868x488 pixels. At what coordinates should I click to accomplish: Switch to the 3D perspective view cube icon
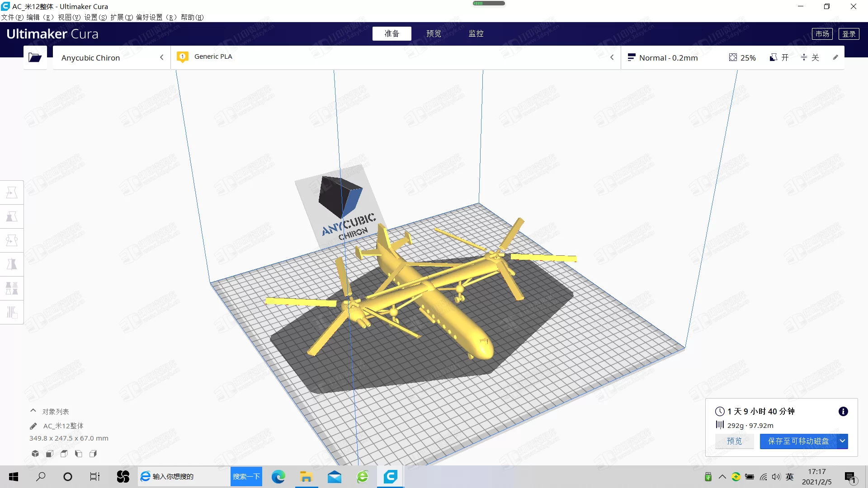pyautogui.click(x=35, y=454)
